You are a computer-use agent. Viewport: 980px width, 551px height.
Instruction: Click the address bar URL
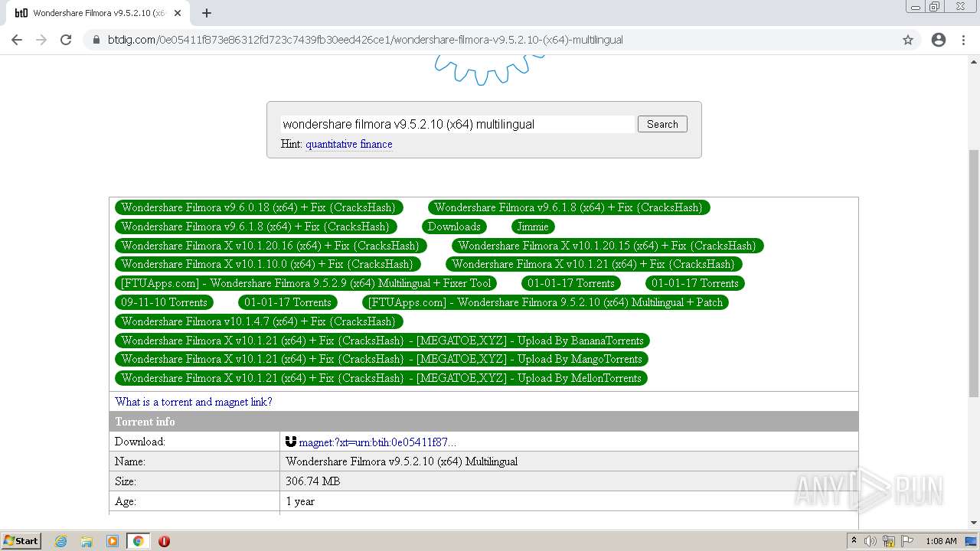[x=365, y=40]
